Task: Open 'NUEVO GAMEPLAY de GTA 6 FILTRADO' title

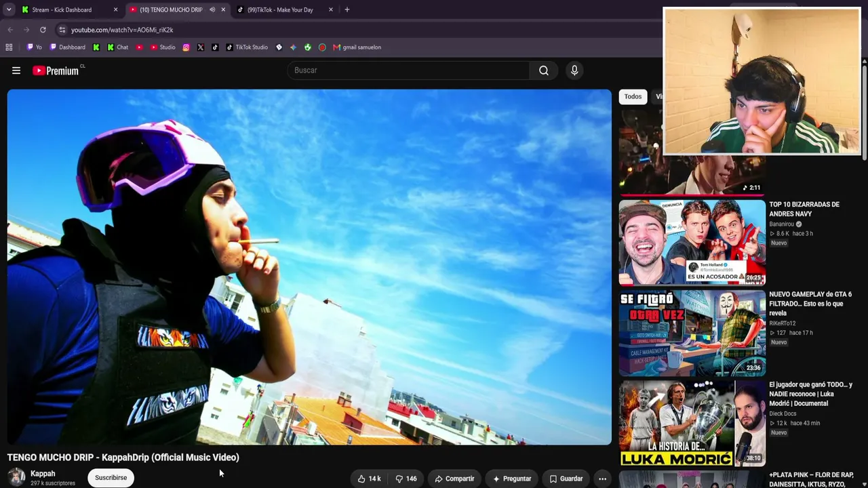Action: (810, 304)
